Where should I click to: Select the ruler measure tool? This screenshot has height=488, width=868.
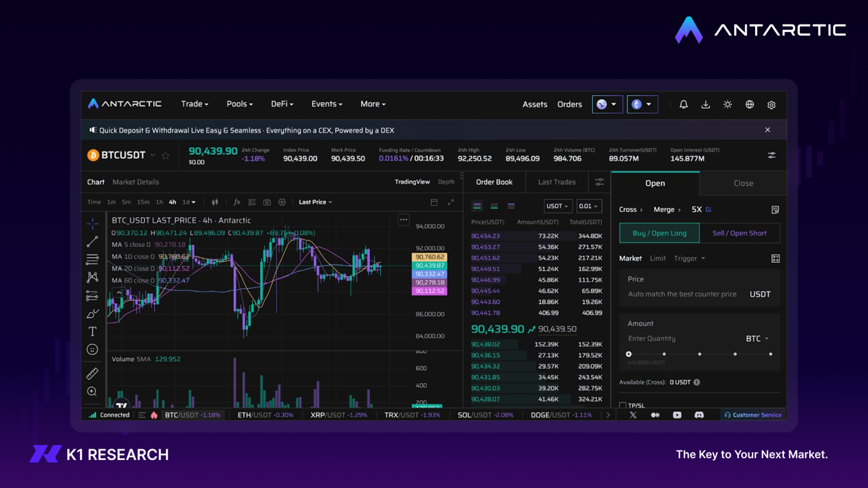click(x=92, y=374)
